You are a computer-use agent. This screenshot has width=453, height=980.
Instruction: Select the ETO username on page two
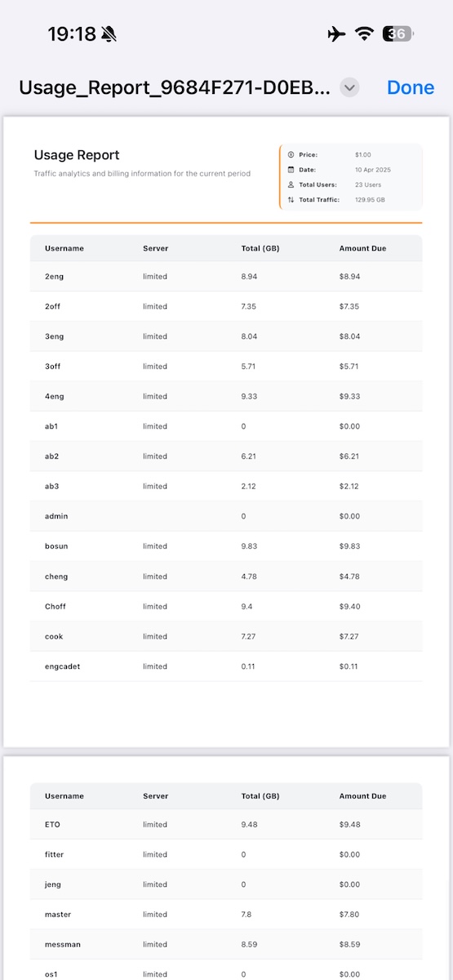(x=52, y=825)
